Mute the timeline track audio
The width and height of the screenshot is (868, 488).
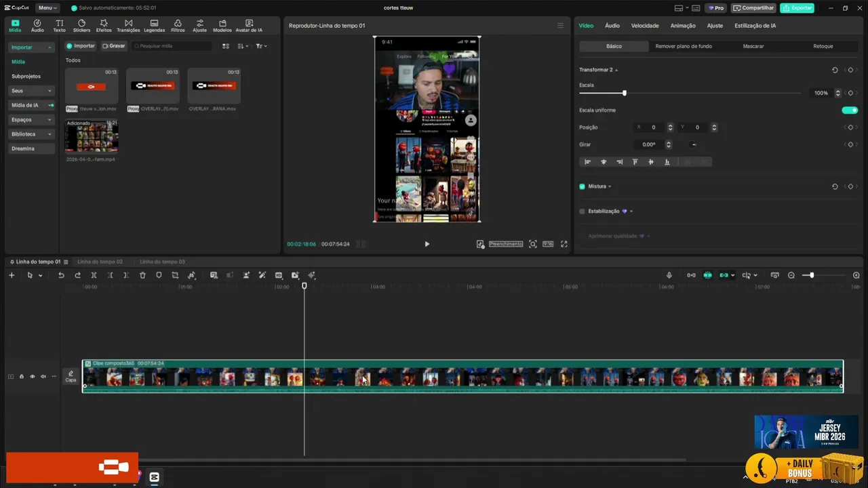[x=43, y=376]
